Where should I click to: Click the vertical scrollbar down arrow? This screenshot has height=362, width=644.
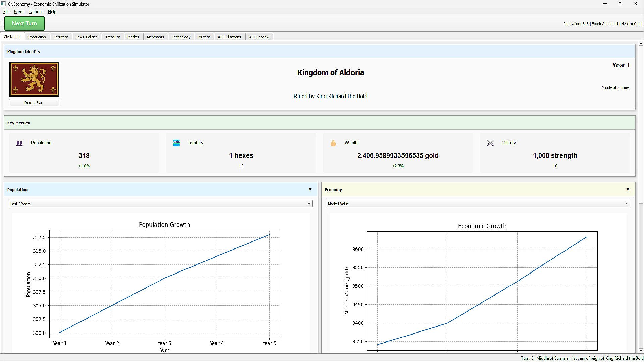click(641, 351)
